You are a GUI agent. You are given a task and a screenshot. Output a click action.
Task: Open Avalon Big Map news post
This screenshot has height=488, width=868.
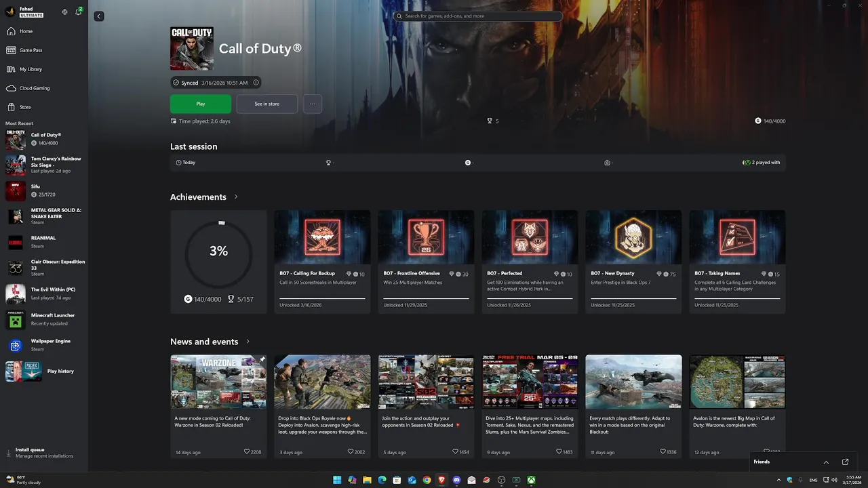(x=737, y=405)
